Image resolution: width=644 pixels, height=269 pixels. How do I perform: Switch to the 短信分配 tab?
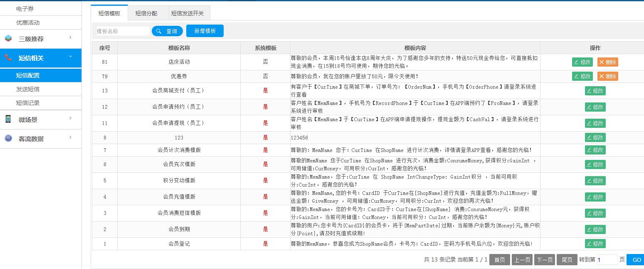[146, 13]
